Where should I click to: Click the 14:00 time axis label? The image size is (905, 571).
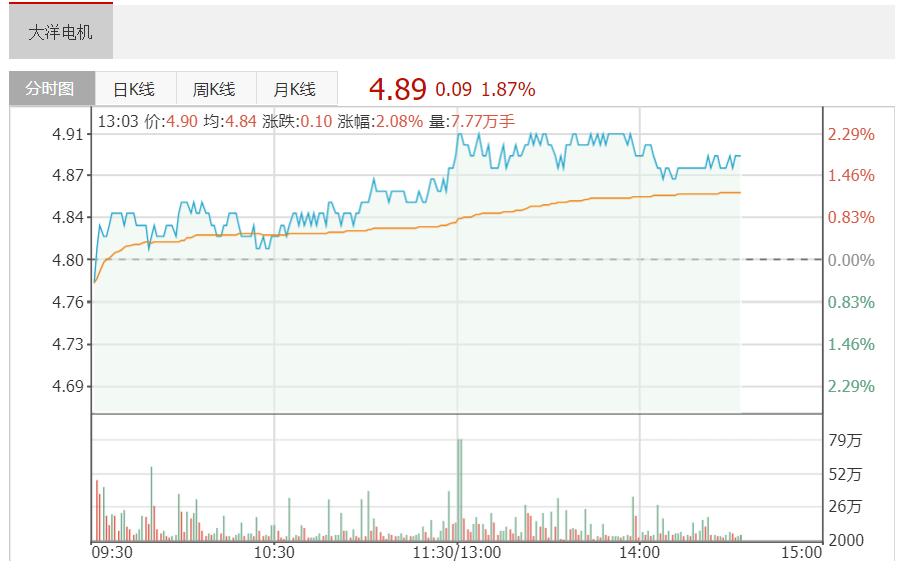640,553
